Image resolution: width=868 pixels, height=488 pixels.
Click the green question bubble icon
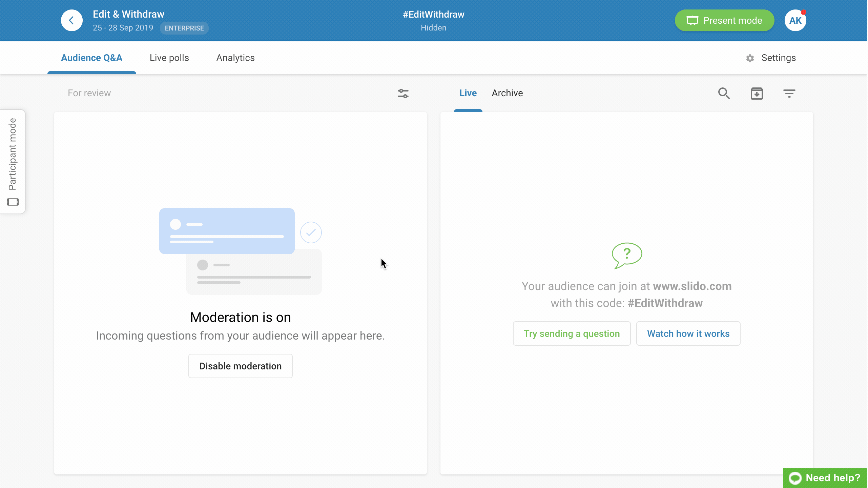(627, 256)
